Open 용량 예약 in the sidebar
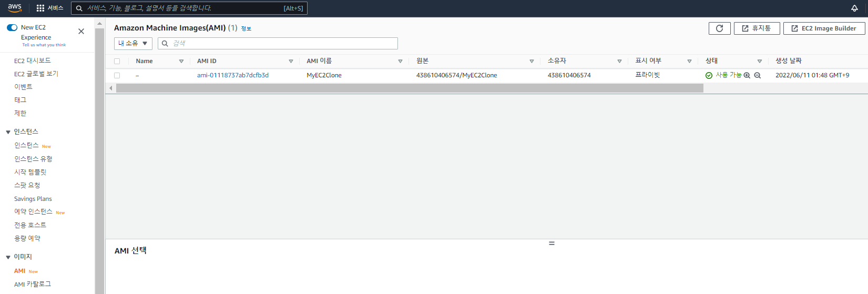 (x=27, y=238)
